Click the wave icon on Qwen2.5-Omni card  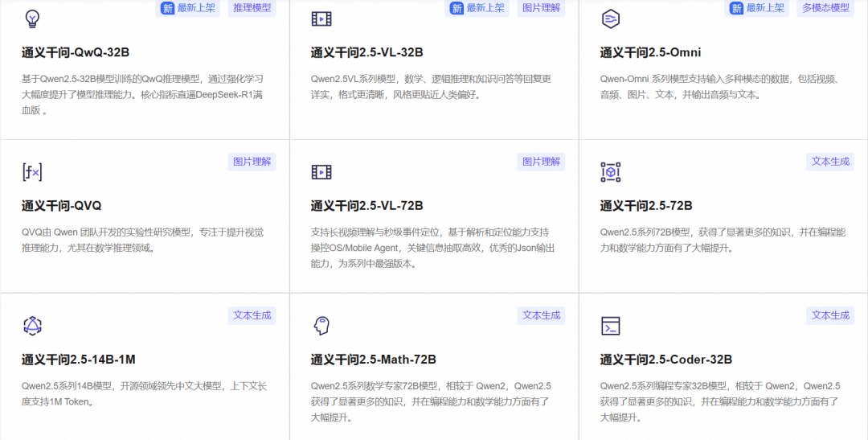611,19
